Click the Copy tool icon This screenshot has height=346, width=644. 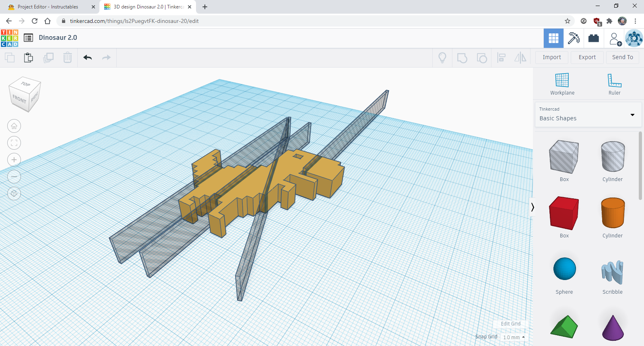10,58
